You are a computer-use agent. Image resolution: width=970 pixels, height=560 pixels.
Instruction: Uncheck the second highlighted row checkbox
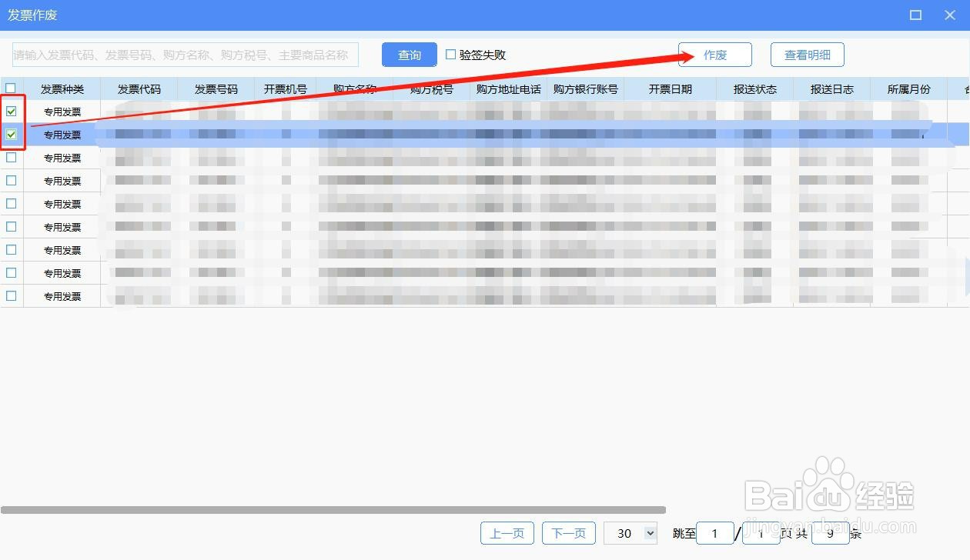(x=12, y=134)
